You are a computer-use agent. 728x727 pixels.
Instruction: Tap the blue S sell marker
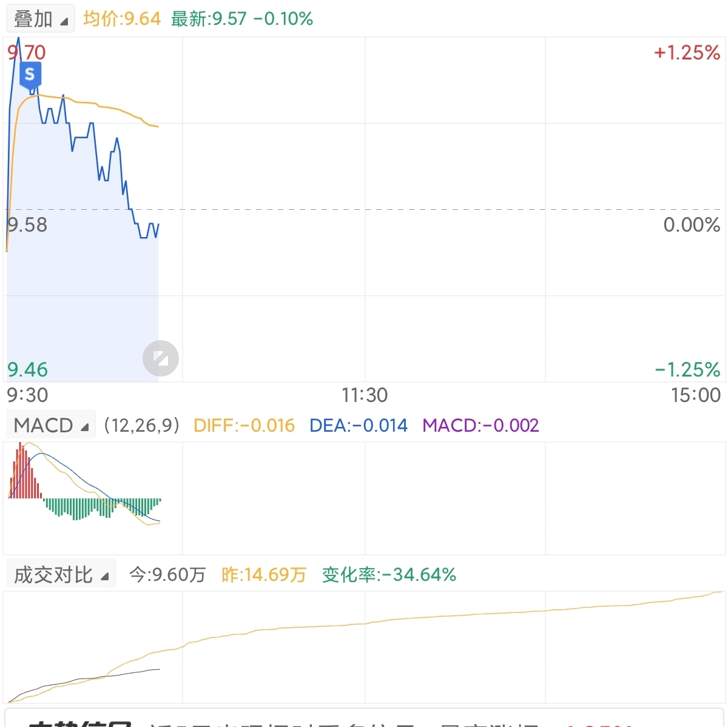(30, 76)
